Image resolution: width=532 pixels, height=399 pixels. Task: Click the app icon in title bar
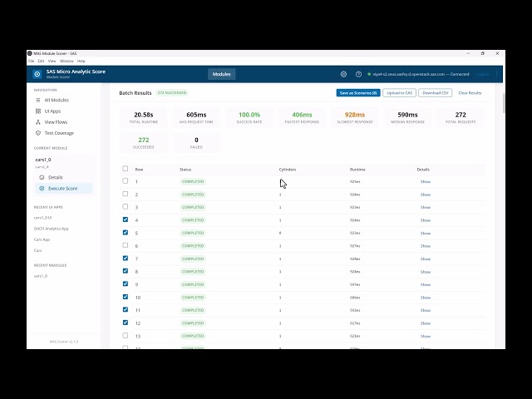(x=30, y=53)
